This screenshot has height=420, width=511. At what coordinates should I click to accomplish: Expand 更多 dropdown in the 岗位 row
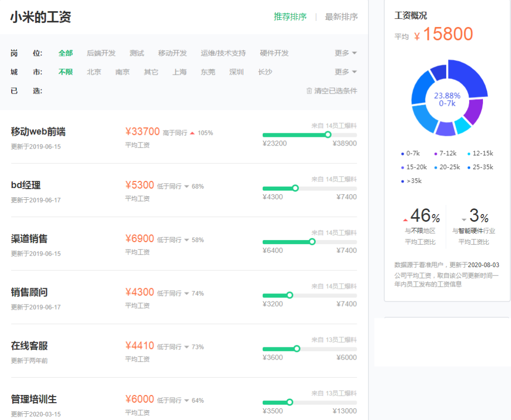tap(346, 53)
